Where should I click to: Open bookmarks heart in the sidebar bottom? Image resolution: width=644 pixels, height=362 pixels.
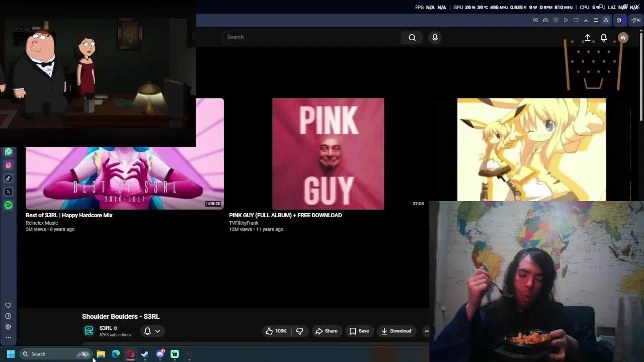tap(8, 305)
